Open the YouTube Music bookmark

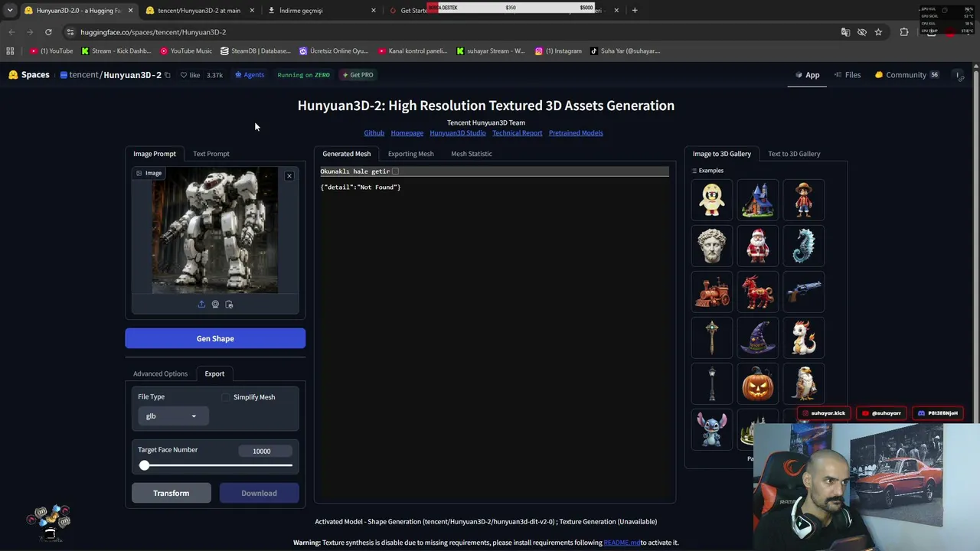coord(186,51)
